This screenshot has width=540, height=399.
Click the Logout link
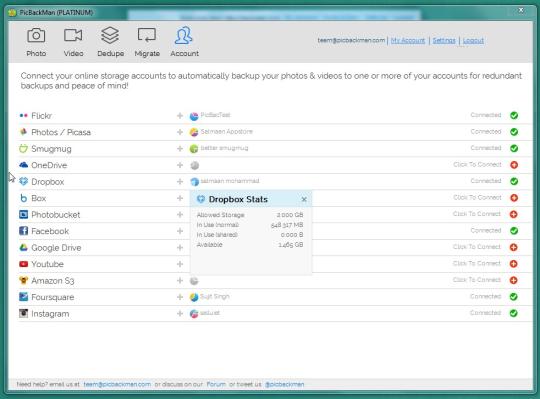point(473,41)
